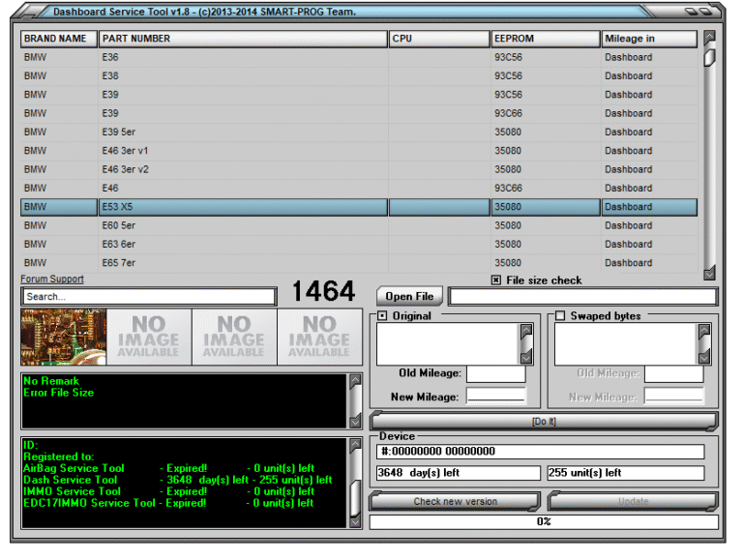Select the E46 3er v2 row
Screen dimensions: 743x560
pyautogui.click(x=359, y=169)
